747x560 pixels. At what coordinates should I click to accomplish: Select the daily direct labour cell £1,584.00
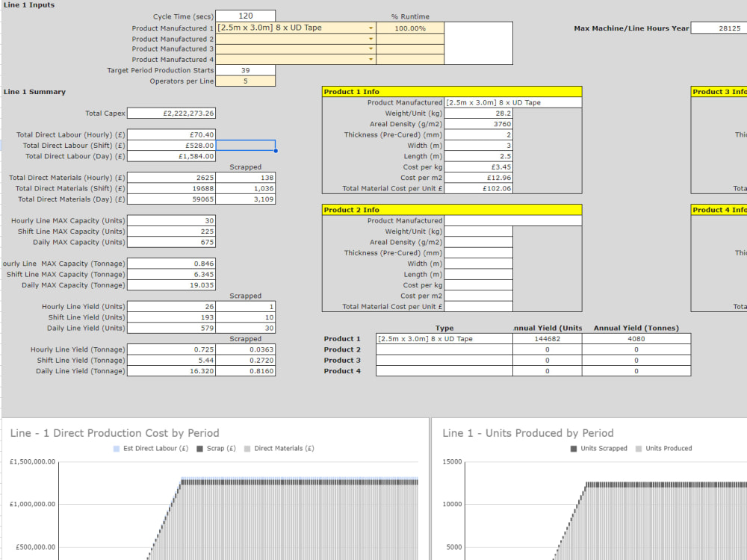tap(172, 156)
